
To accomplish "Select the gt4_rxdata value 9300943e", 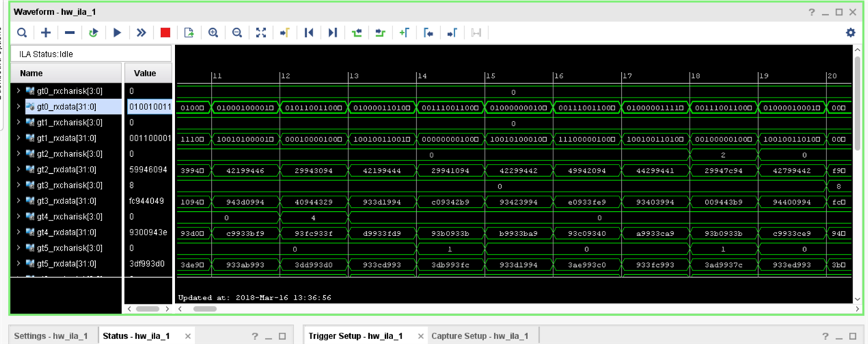I will [x=148, y=232].
